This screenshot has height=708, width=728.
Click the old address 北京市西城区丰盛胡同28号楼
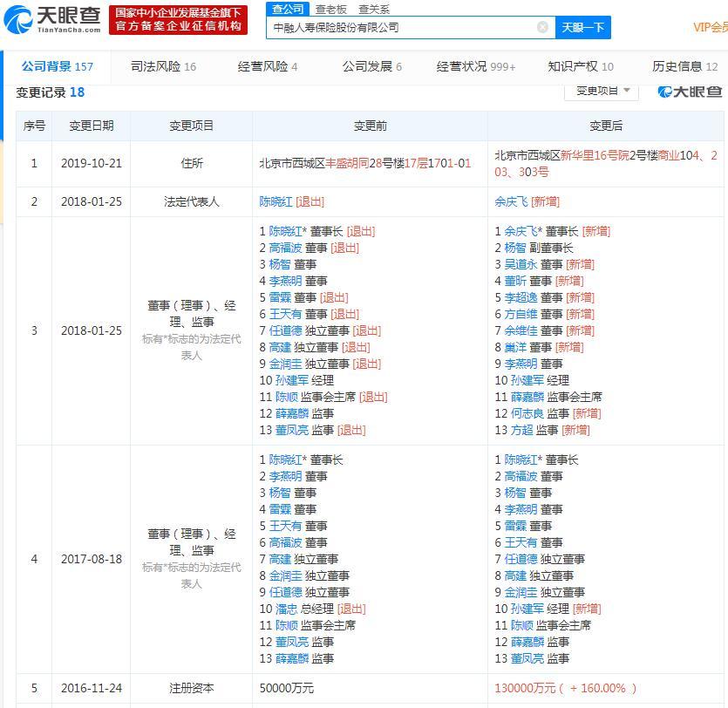[x=365, y=163]
